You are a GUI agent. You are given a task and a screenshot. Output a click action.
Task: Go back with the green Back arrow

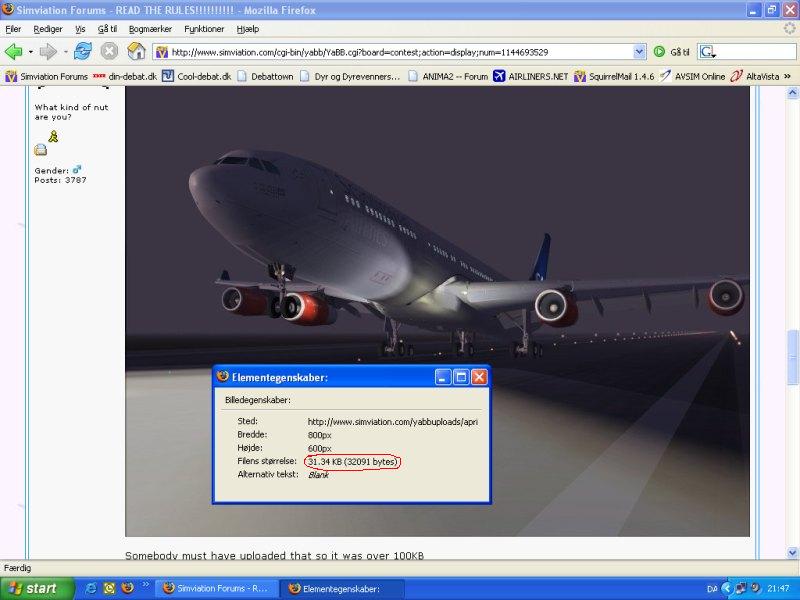(14, 52)
